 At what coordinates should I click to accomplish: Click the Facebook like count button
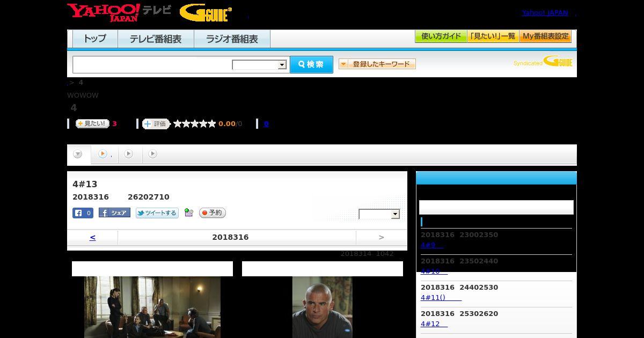click(x=83, y=213)
